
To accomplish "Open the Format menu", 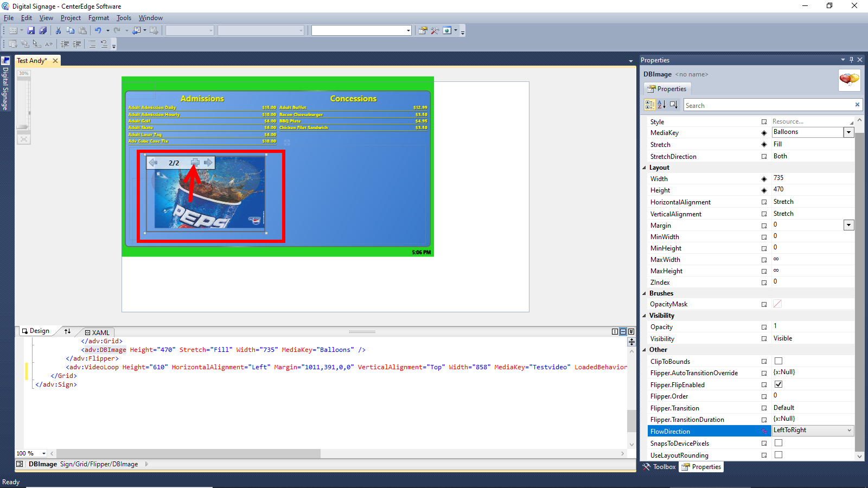I will 99,18.
